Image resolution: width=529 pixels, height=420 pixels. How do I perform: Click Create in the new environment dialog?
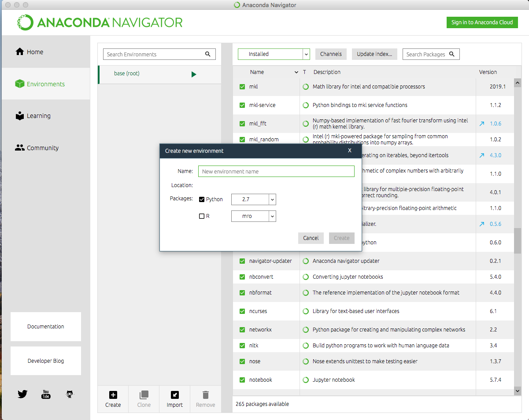pyautogui.click(x=342, y=238)
